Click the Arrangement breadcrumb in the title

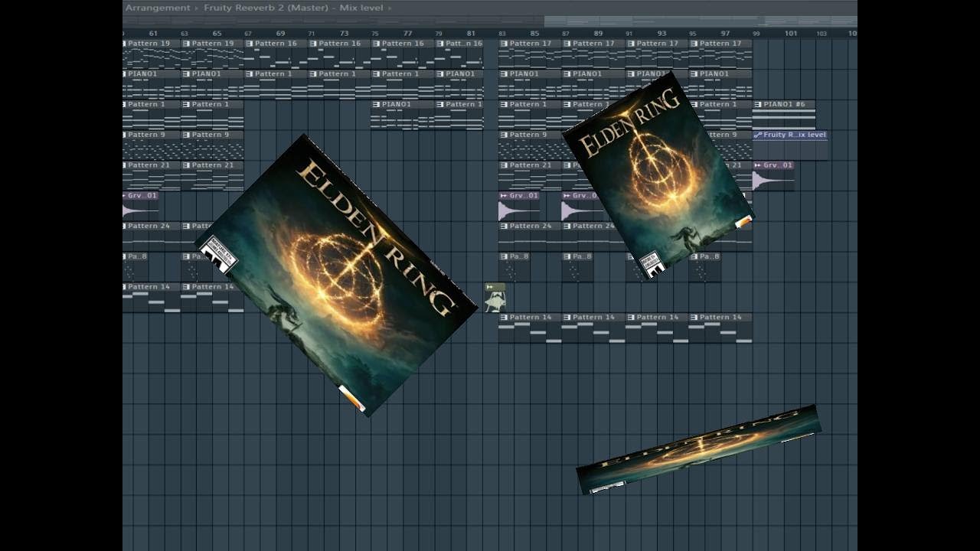[157, 8]
